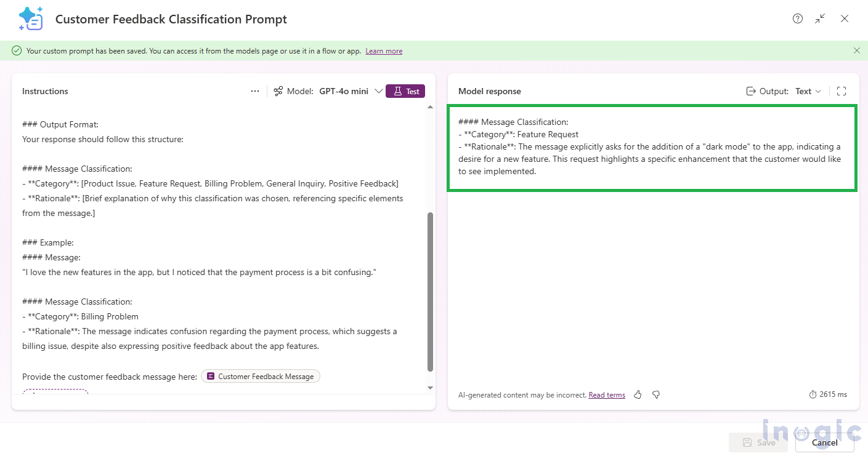
Task: Click the Customer Feedback Message input chip
Action: 261,376
